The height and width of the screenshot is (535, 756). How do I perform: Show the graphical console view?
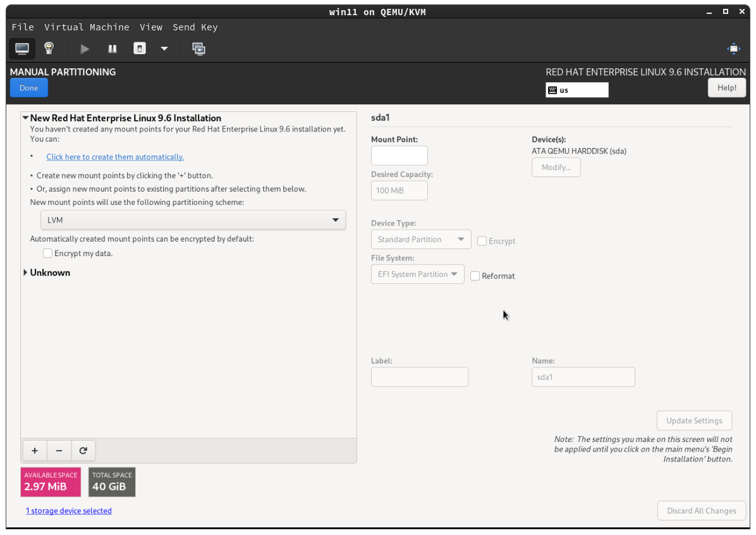22,49
